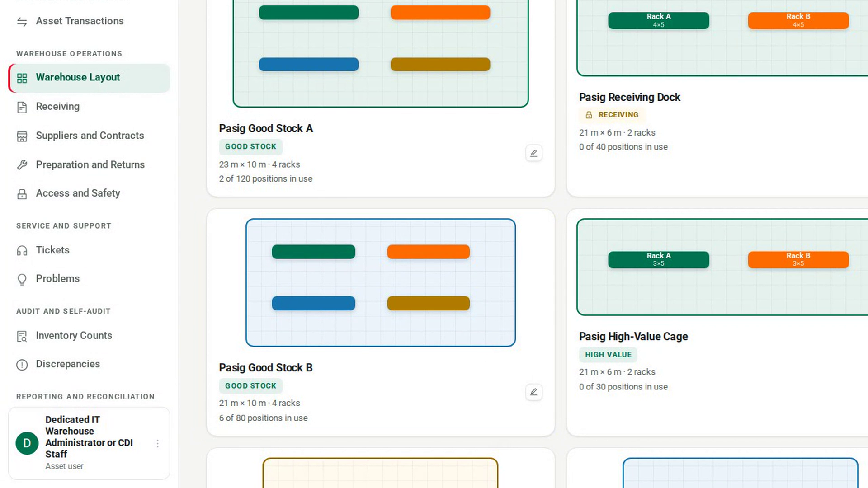Click the Suppliers and Contracts store icon

click(22, 136)
